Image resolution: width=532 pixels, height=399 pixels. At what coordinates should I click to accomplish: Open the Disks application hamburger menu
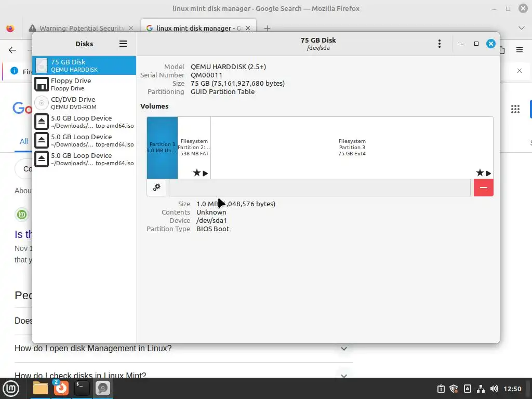(123, 44)
